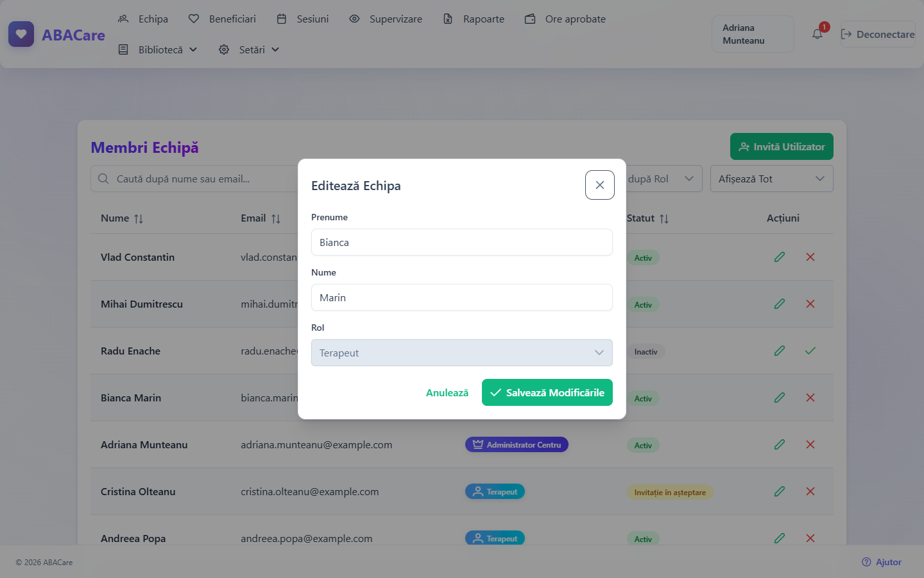Click the search by name or email box
This screenshot has width=924, height=578.
(194, 179)
